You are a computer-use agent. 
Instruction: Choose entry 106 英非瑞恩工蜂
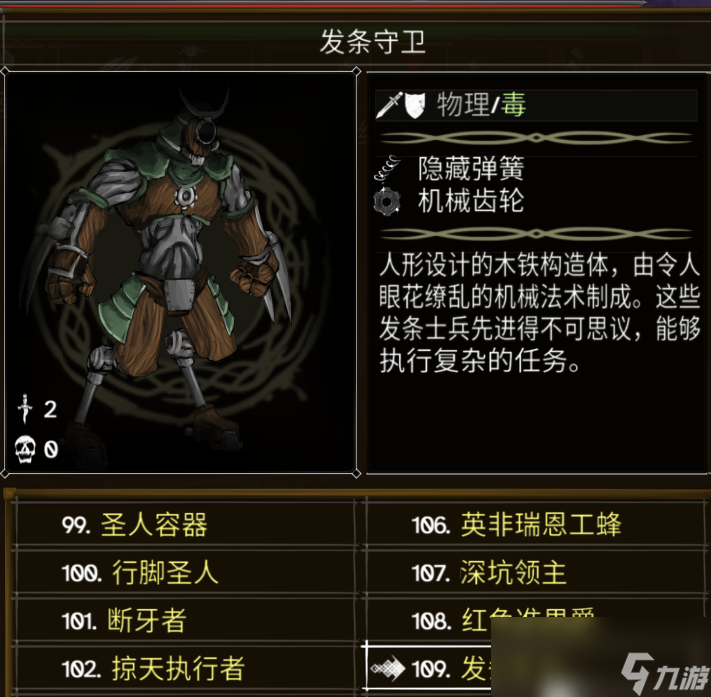pos(535,525)
